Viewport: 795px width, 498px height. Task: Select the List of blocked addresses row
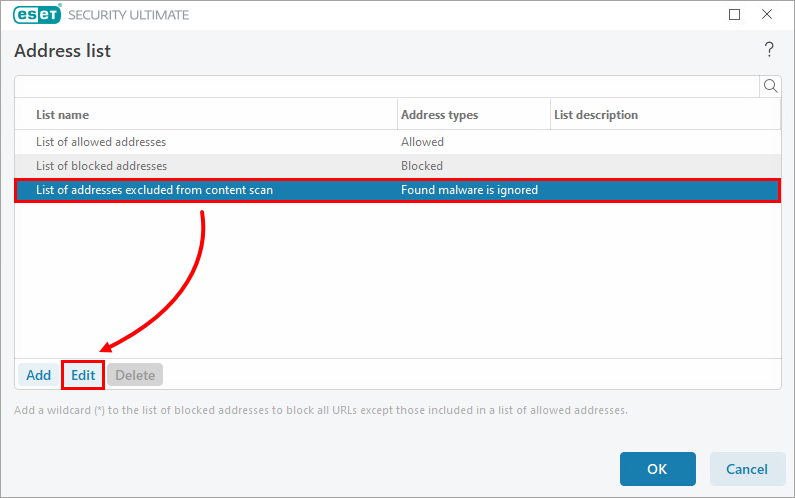[101, 166]
